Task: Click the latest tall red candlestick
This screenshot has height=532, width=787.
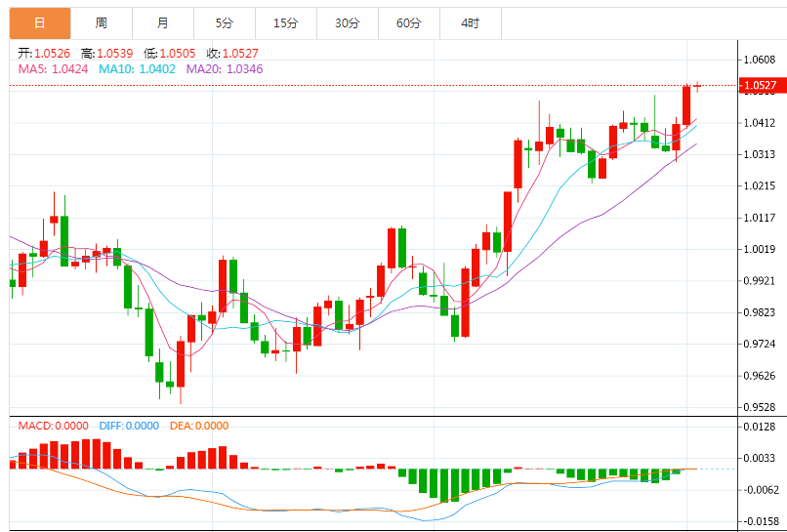Action: coord(686,105)
